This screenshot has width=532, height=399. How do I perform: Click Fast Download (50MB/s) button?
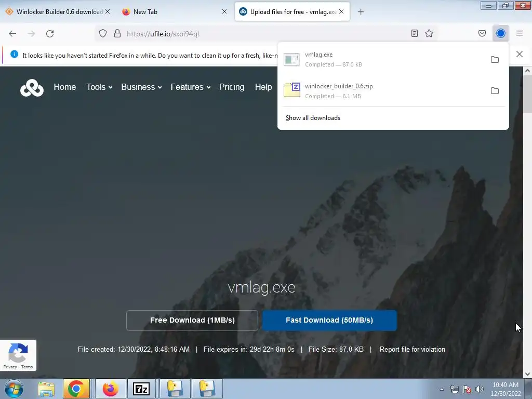click(x=329, y=320)
